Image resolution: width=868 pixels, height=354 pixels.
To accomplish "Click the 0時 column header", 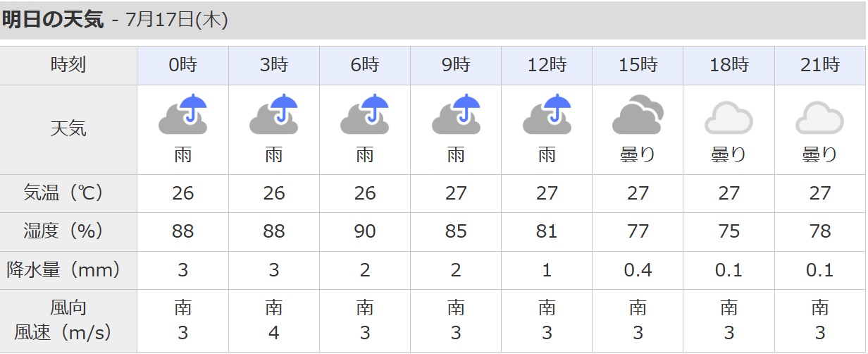I will [182, 66].
